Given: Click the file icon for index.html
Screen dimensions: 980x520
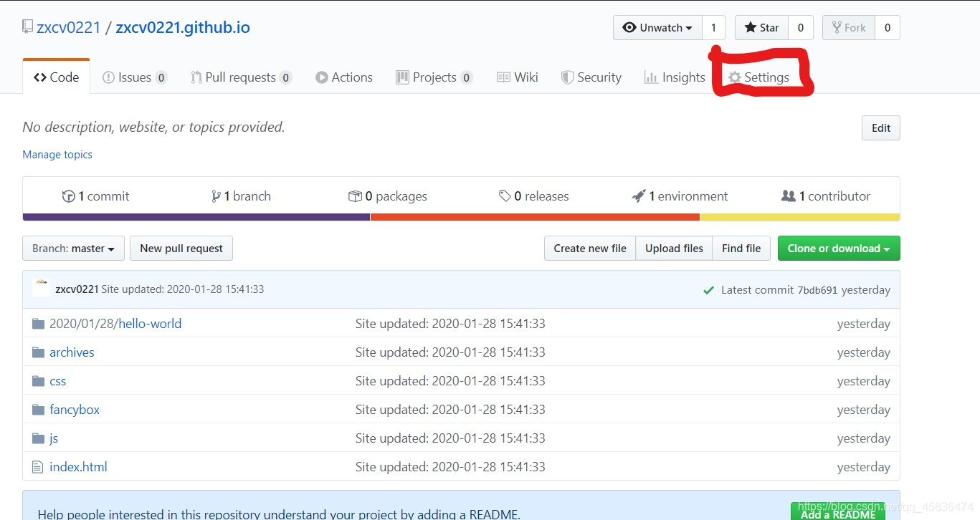Looking at the screenshot, I should click(x=38, y=467).
